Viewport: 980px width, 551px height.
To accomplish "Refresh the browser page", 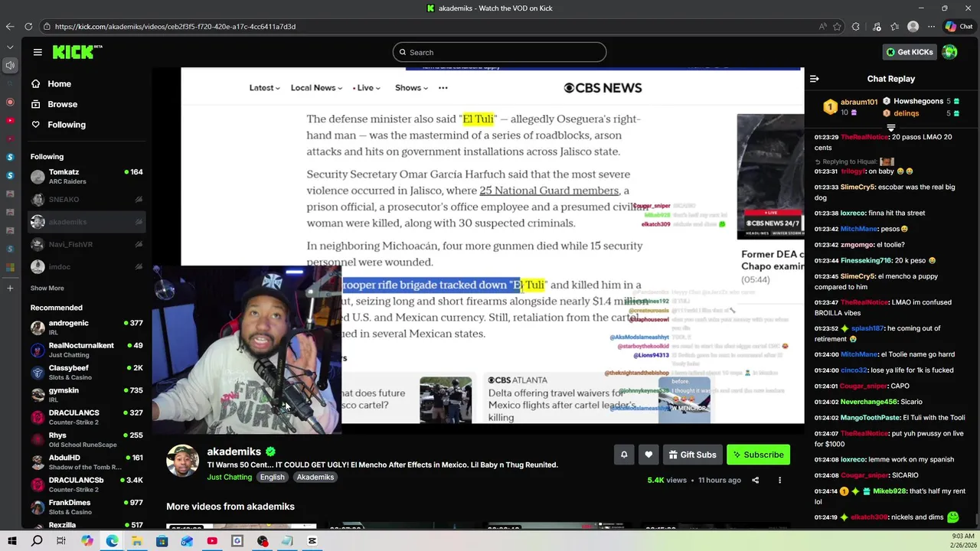I will tap(28, 26).
